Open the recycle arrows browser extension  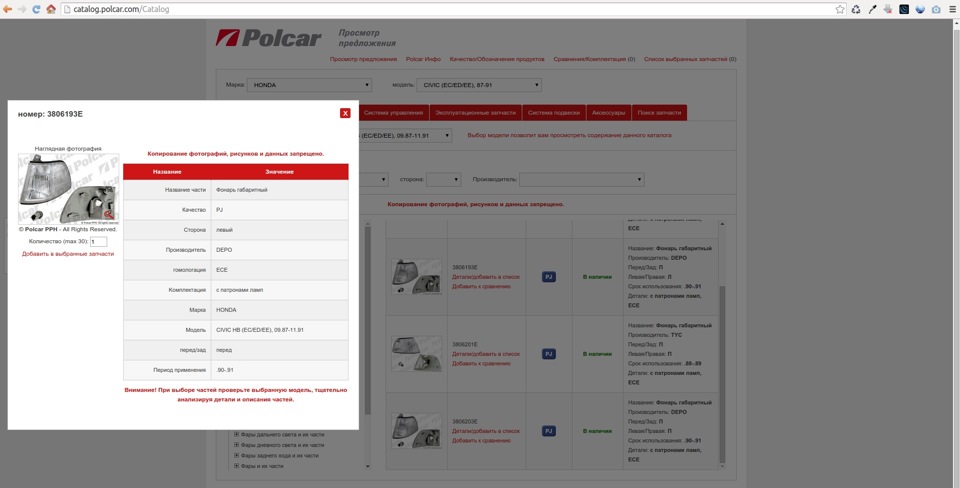click(856, 9)
